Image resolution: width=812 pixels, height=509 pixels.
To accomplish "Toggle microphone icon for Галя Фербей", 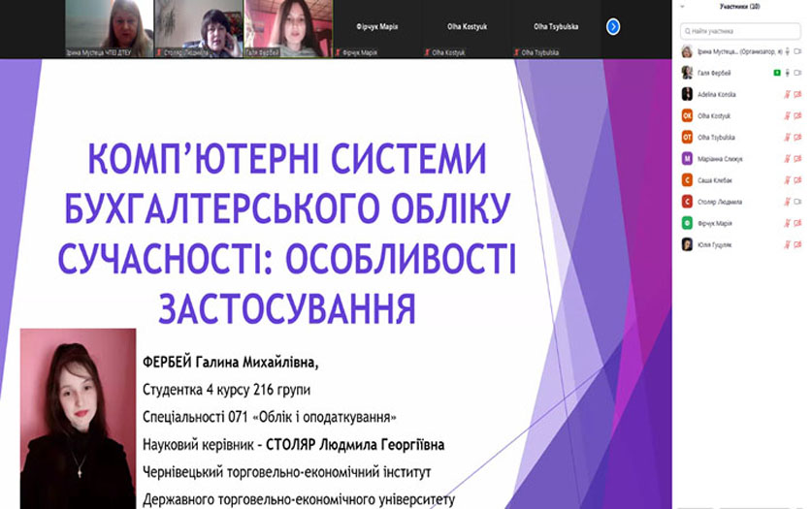I will pos(787,73).
